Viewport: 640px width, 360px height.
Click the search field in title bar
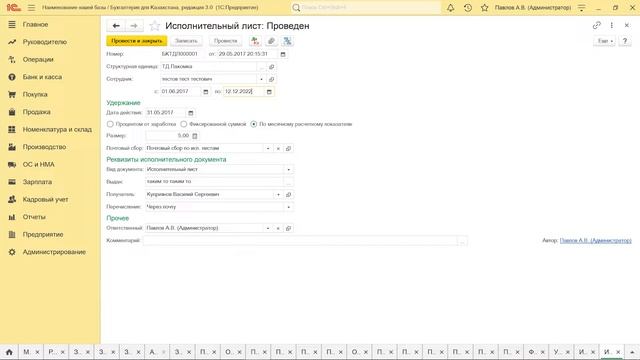click(365, 8)
